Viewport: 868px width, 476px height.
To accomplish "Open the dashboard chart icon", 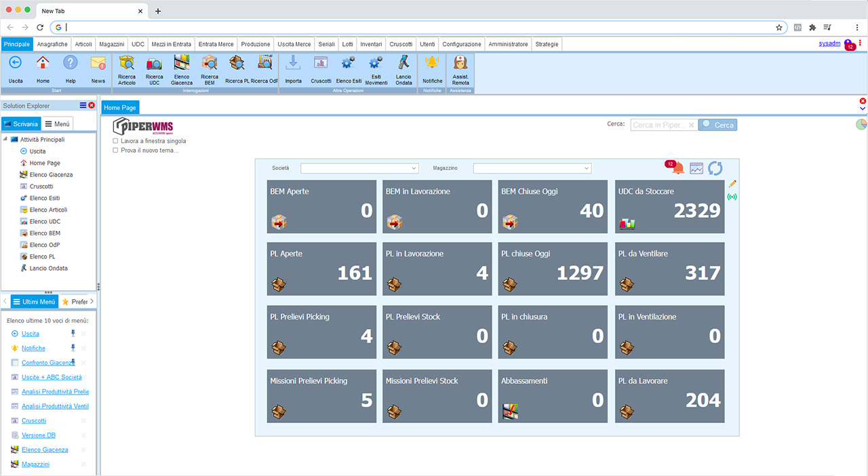I will pos(696,169).
